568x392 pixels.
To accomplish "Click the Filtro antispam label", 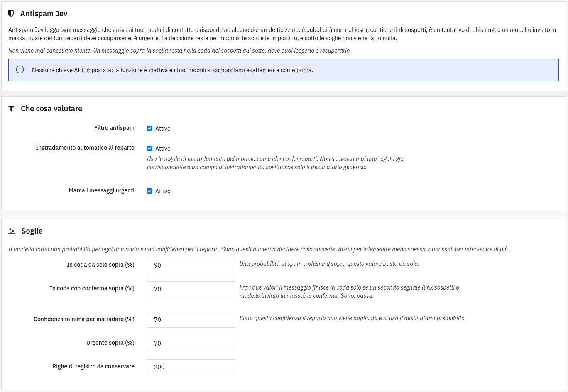I will pyautogui.click(x=114, y=128).
